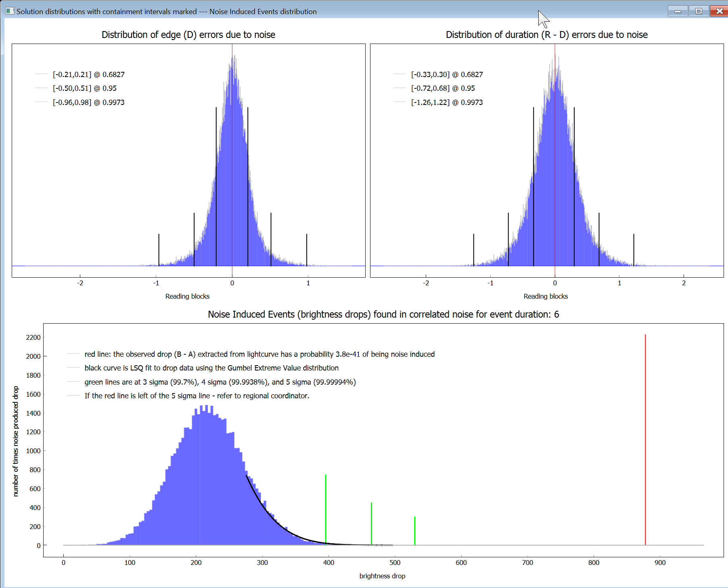Click the window app icon in title bar
728x588 pixels.
coord(10,11)
